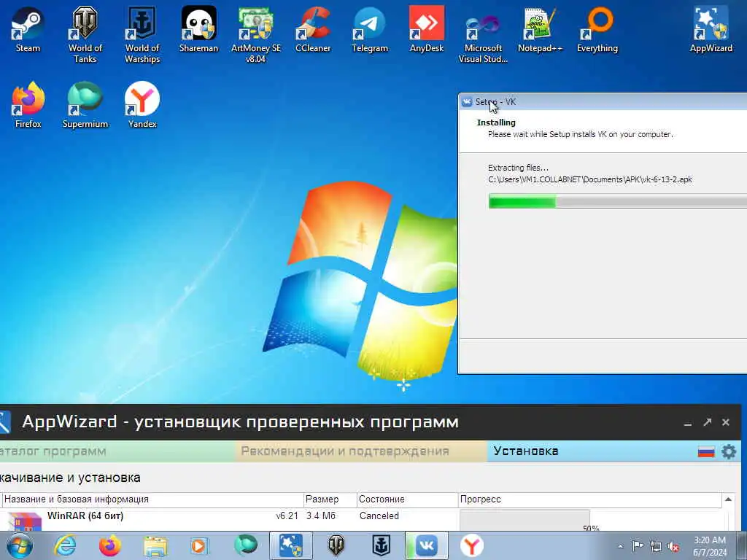Click the WinRAR version v6.21 text

click(x=287, y=516)
